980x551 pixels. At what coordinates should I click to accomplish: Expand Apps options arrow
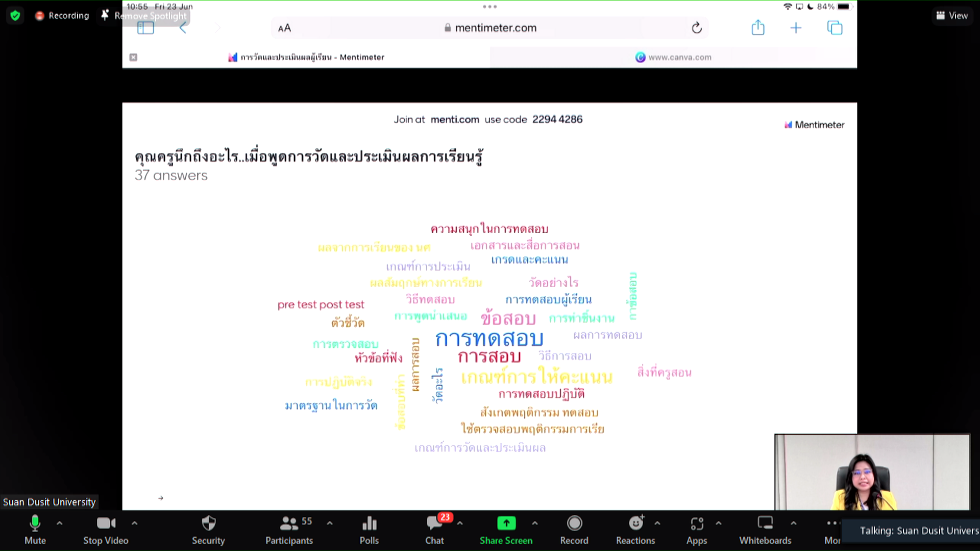[719, 523]
